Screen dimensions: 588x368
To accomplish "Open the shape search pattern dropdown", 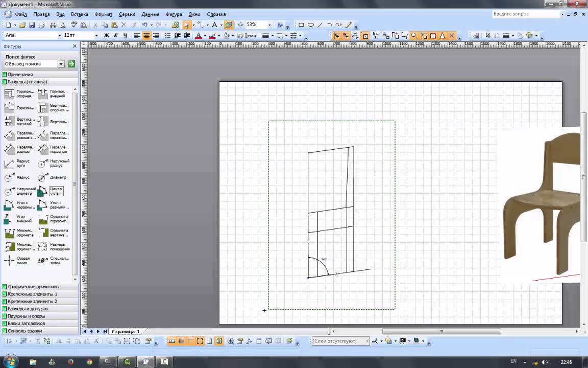I will coord(61,64).
